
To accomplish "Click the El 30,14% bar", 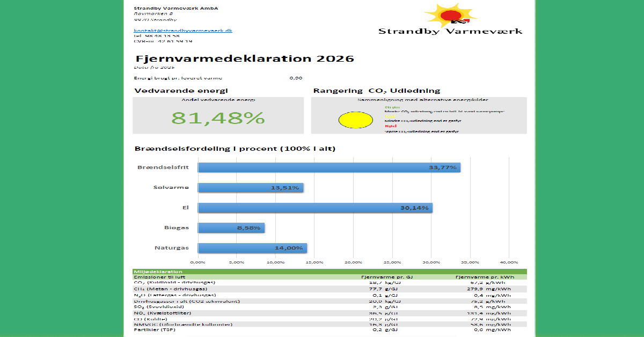I will (315, 208).
